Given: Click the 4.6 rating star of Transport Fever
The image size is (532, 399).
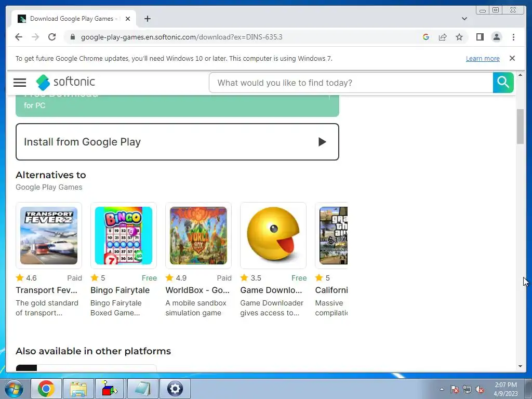Looking at the screenshot, I should (x=20, y=278).
